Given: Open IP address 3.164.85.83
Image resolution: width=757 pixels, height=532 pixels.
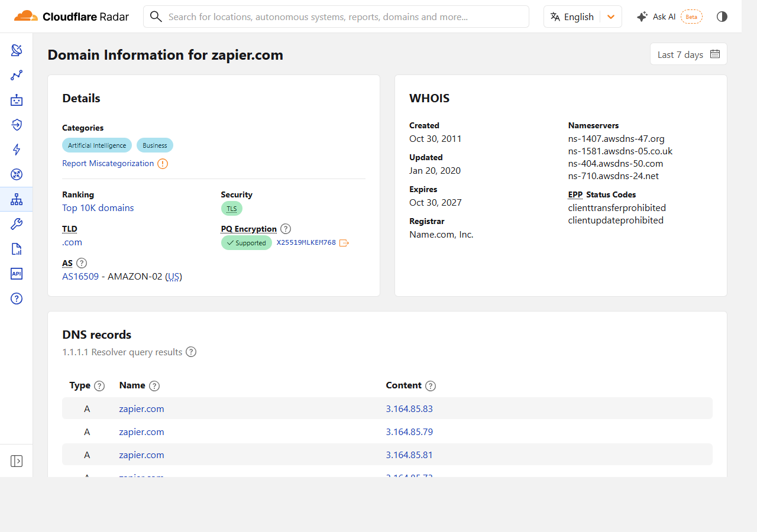Looking at the screenshot, I should pos(409,409).
